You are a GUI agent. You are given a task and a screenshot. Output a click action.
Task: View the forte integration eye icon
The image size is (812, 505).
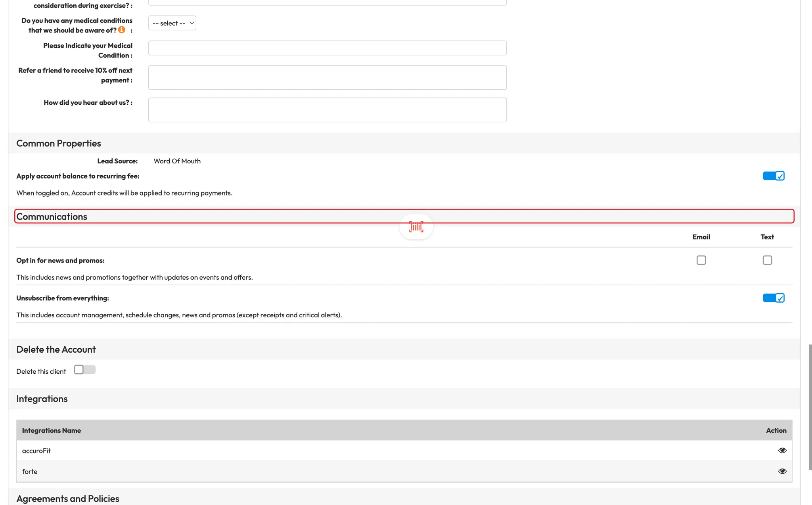[x=782, y=471]
